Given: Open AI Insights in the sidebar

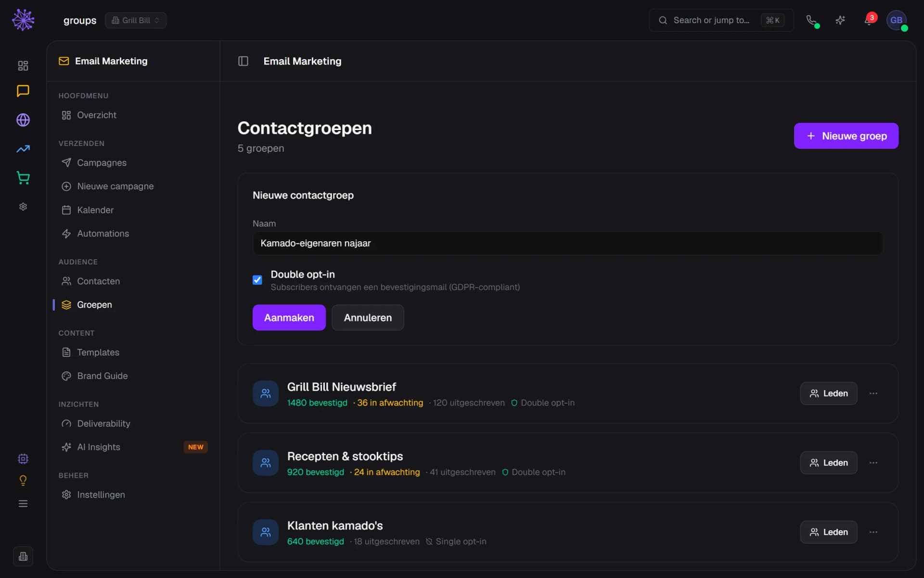Looking at the screenshot, I should tap(132, 447).
